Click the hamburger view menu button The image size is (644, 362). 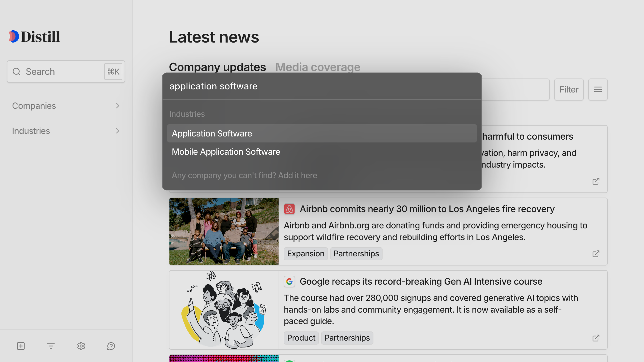598,90
